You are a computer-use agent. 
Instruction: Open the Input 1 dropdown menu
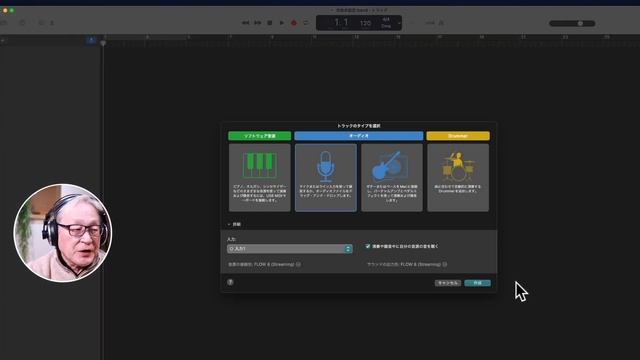point(289,249)
